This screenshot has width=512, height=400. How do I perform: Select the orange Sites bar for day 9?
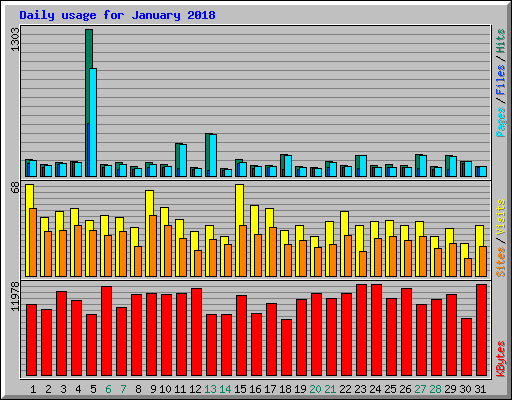pyautogui.click(x=153, y=246)
